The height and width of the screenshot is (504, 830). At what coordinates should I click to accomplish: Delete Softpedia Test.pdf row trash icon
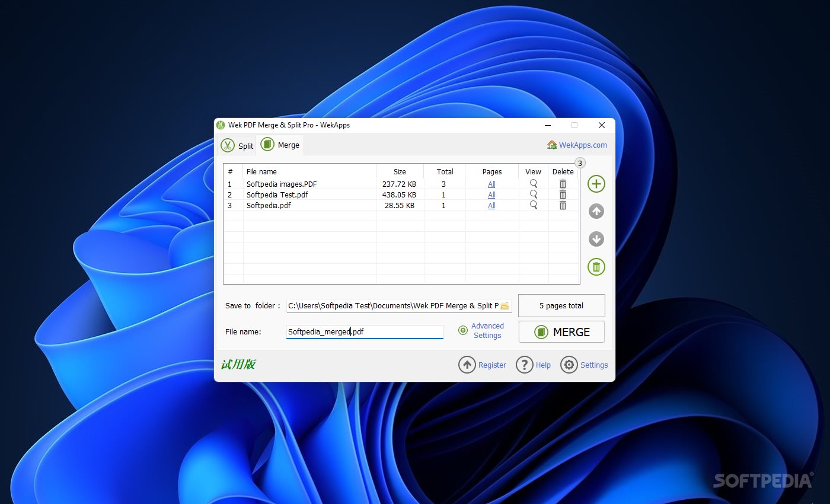563,194
